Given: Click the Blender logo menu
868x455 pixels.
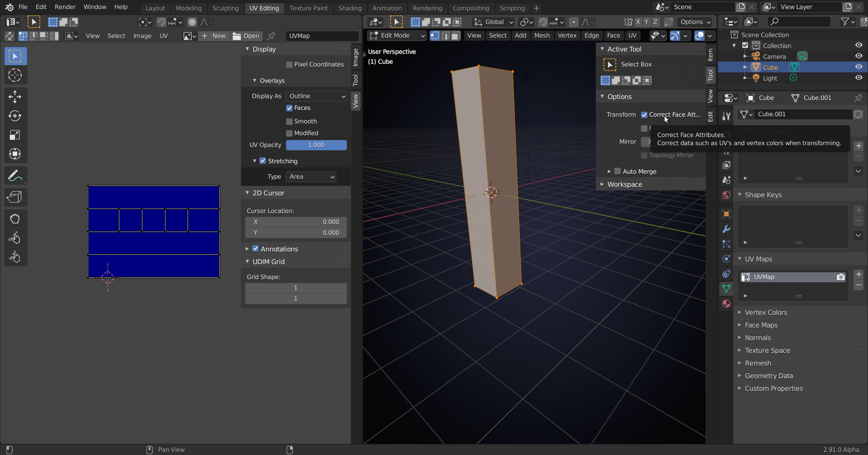Looking at the screenshot, I should pos(9,7).
